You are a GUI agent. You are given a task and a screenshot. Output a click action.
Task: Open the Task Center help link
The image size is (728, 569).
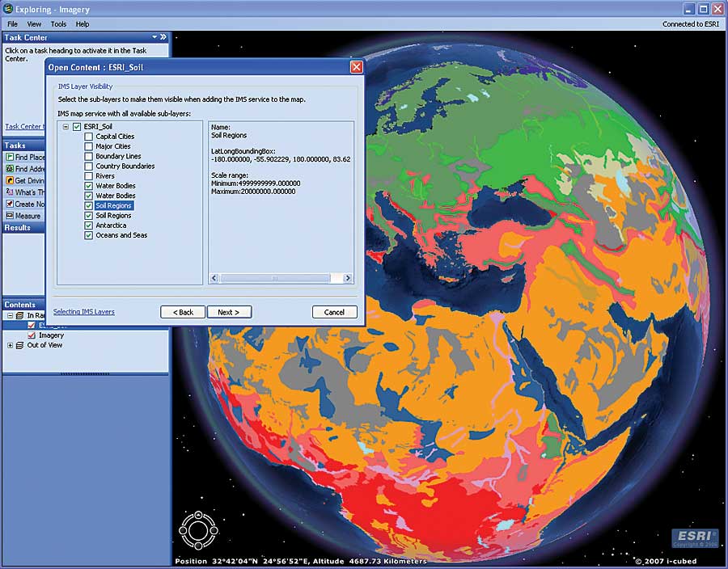24,126
